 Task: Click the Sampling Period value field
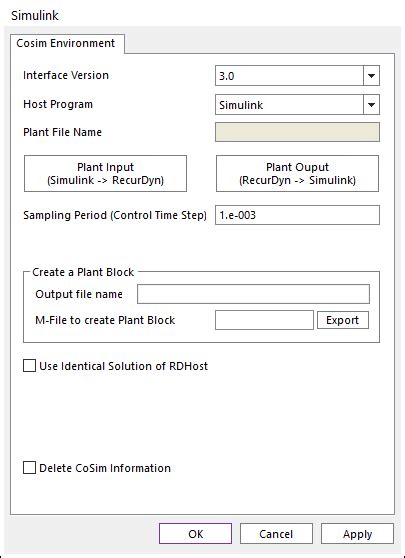[x=297, y=215]
